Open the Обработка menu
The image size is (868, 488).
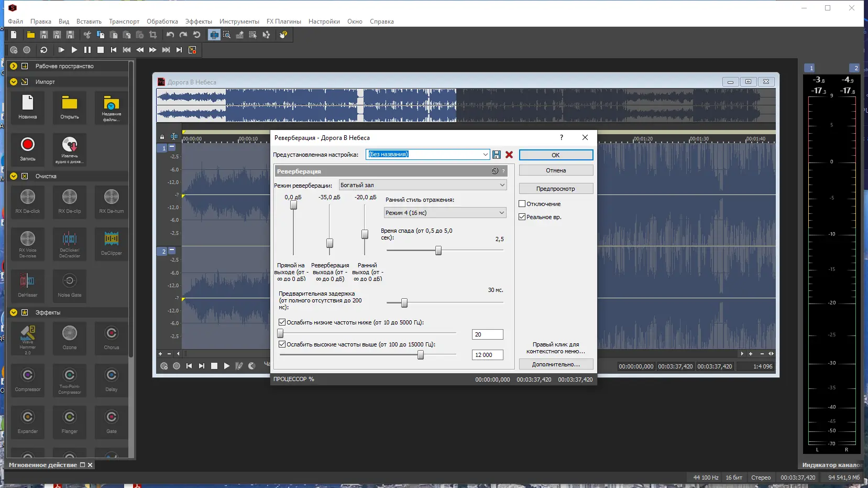coord(162,21)
